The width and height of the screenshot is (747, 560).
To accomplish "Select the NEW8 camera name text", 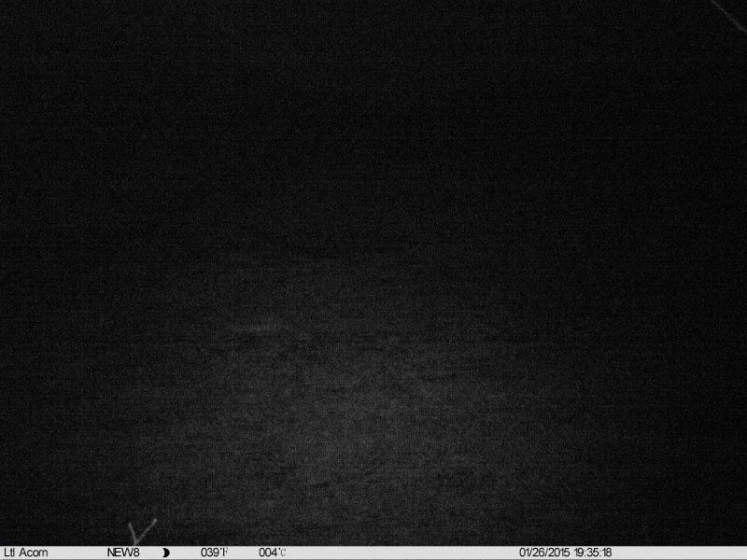I will pyautogui.click(x=122, y=553).
